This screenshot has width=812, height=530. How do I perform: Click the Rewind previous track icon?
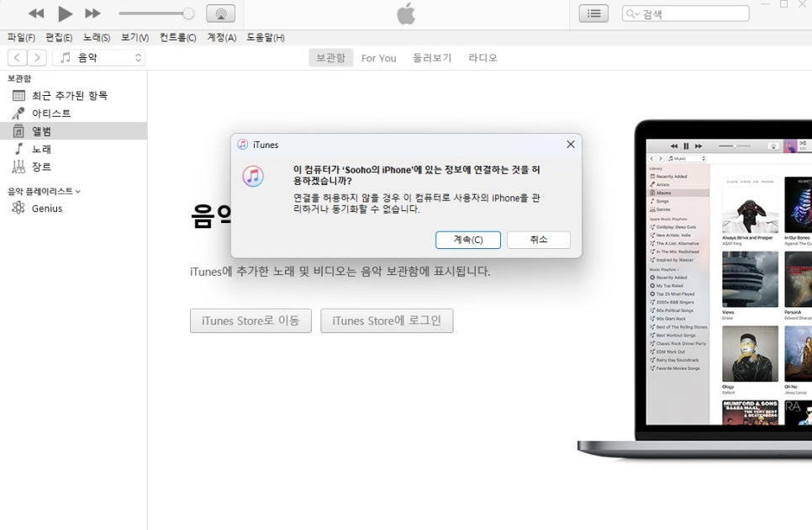tap(36, 13)
